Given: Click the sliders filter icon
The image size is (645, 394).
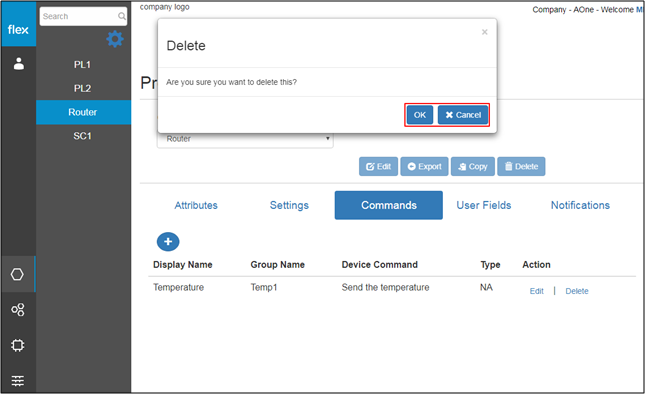Looking at the screenshot, I should 18,380.
